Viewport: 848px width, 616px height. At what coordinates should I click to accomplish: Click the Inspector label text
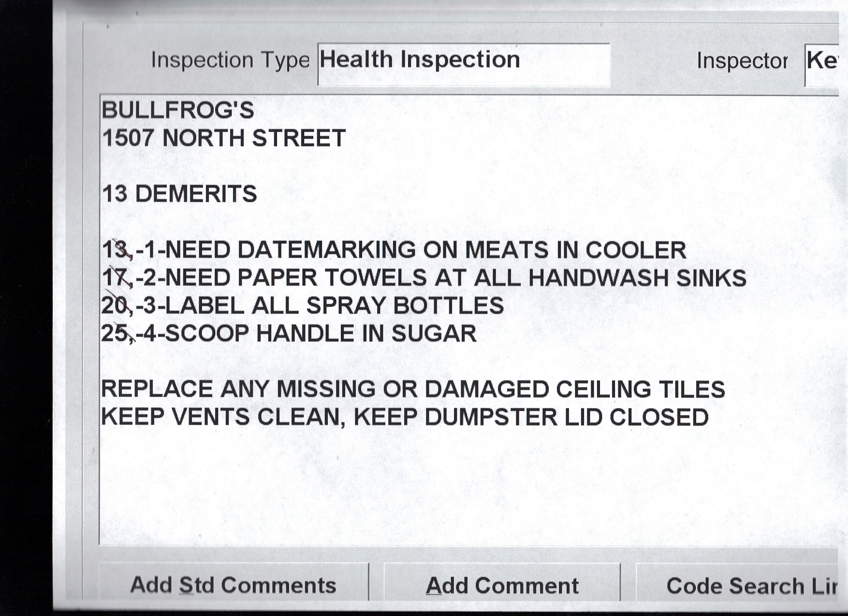coord(742,61)
